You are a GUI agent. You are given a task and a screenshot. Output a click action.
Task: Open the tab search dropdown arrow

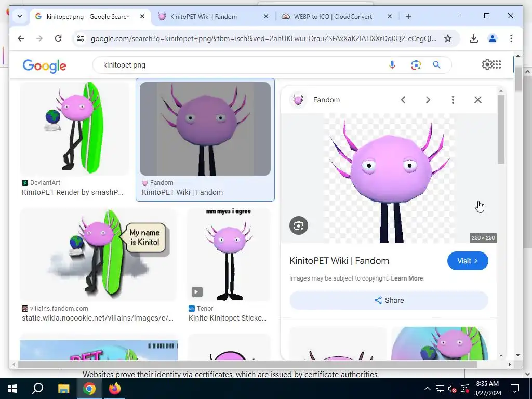[20, 16]
